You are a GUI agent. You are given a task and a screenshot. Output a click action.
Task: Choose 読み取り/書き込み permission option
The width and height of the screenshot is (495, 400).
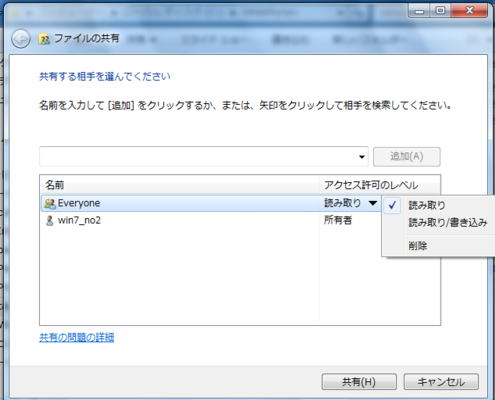coord(448,222)
